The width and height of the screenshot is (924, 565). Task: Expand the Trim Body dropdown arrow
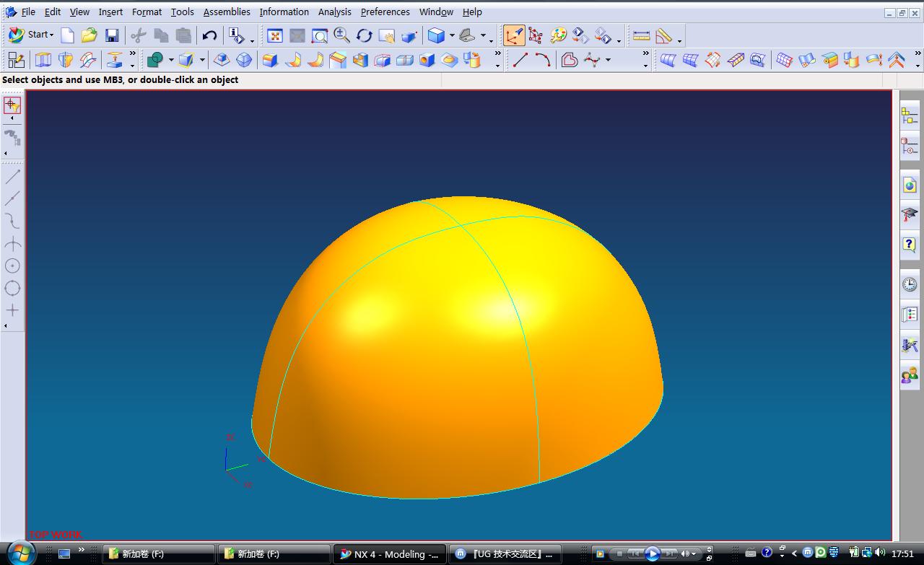tap(202, 61)
